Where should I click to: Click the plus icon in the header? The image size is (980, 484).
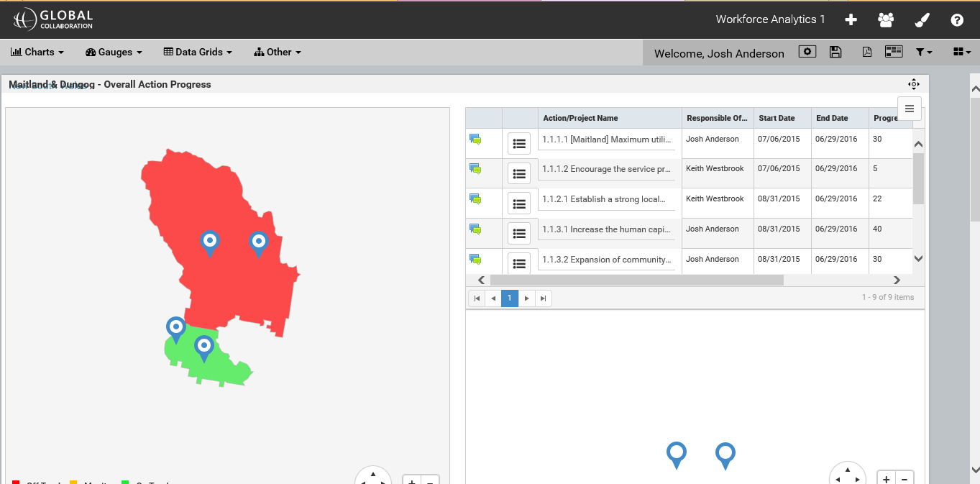pyautogui.click(x=851, y=20)
